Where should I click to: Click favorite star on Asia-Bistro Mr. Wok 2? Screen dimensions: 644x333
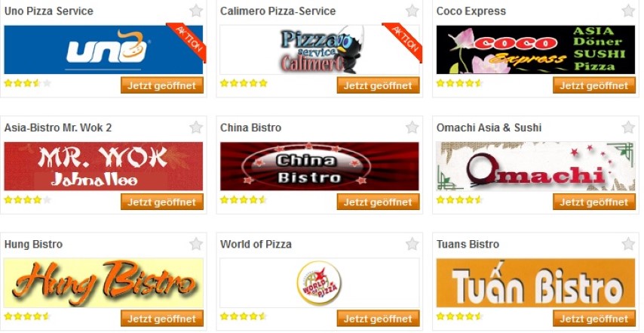point(196,127)
